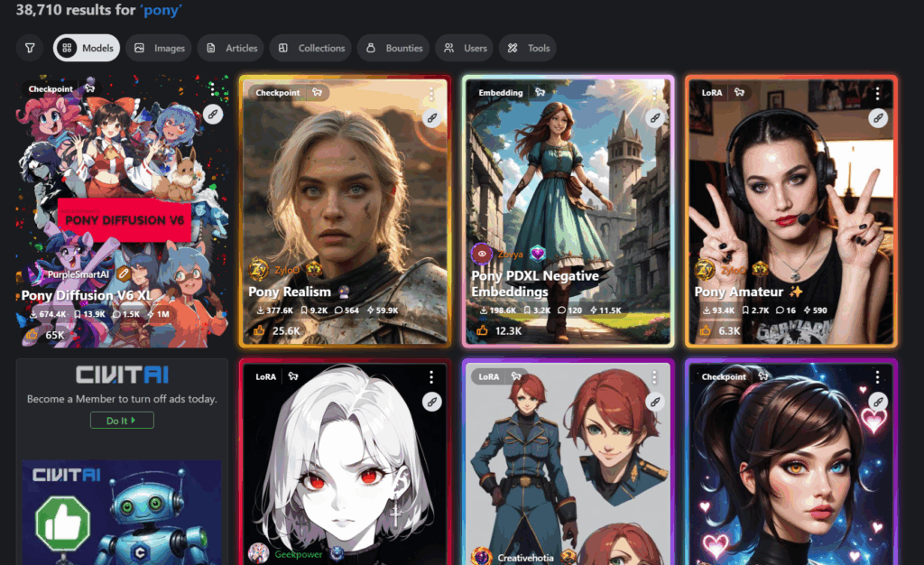The image size is (924, 565).
Task: Click the link icon on Creativehotia's LoRA card
Action: pyautogui.click(x=655, y=402)
